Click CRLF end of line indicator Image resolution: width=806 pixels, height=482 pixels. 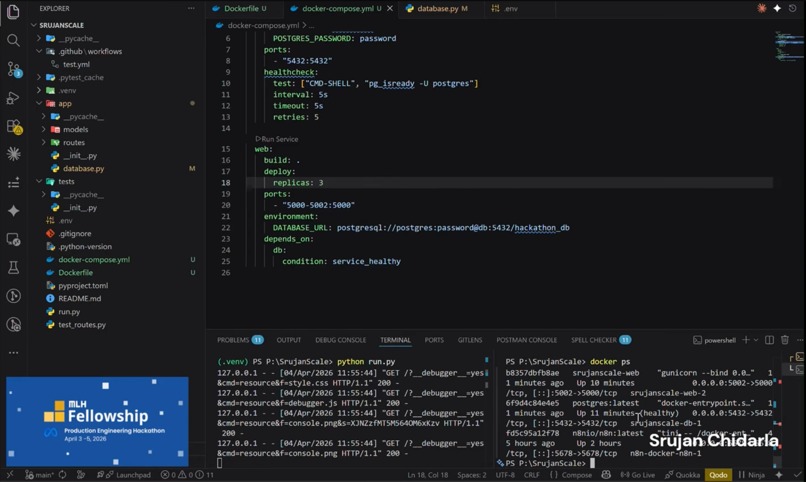(532, 475)
